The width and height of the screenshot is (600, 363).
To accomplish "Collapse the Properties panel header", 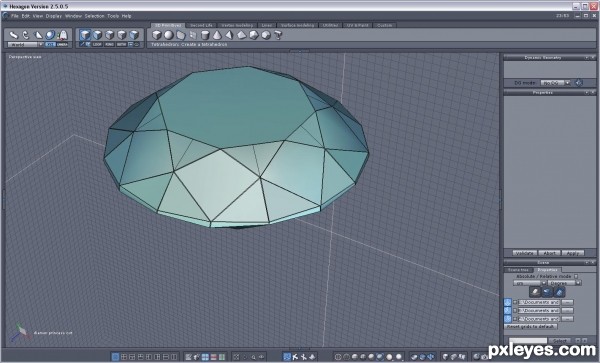I will (586, 93).
